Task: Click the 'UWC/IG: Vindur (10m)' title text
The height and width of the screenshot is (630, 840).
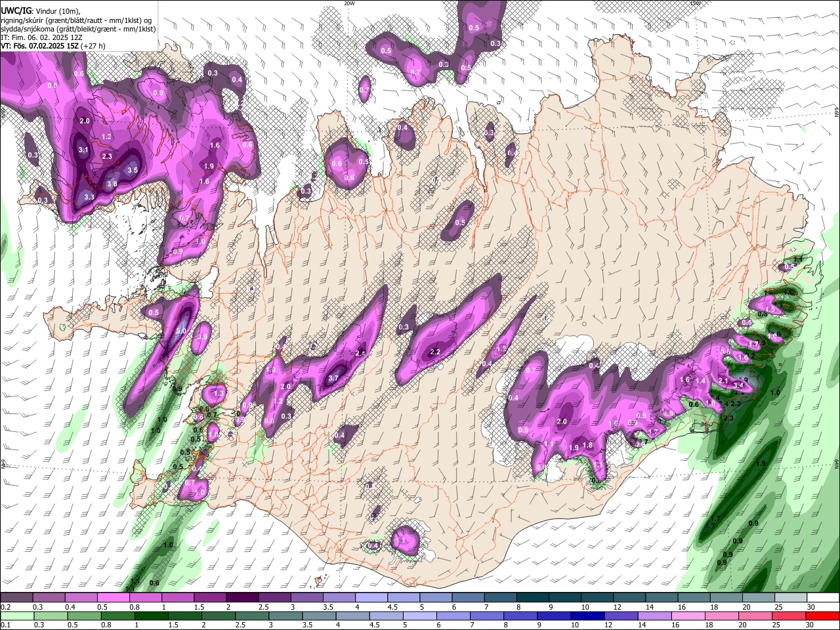Action: click(41, 11)
